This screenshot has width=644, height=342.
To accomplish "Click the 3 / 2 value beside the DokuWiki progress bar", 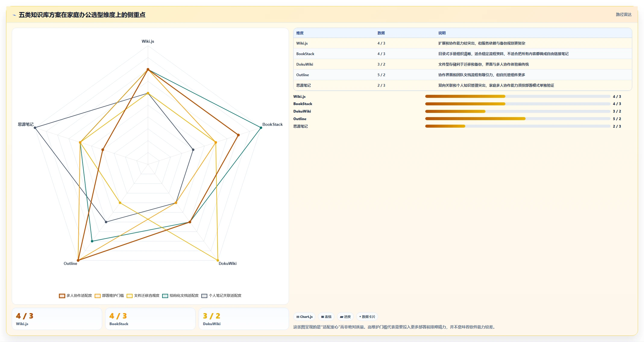I will pyautogui.click(x=617, y=111).
